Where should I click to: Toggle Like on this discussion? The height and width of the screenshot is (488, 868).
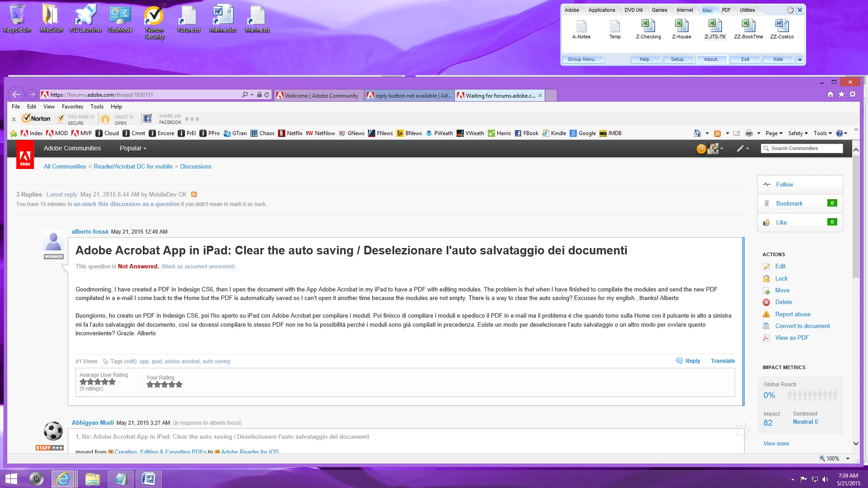(781, 222)
